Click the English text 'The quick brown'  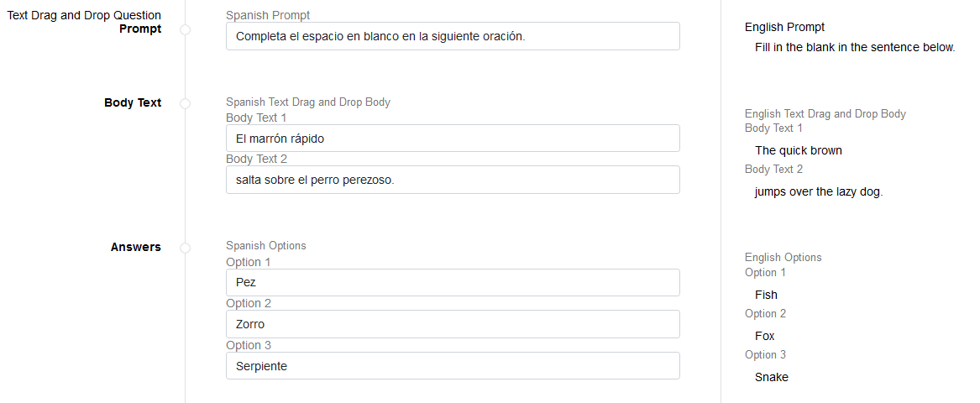pos(798,150)
